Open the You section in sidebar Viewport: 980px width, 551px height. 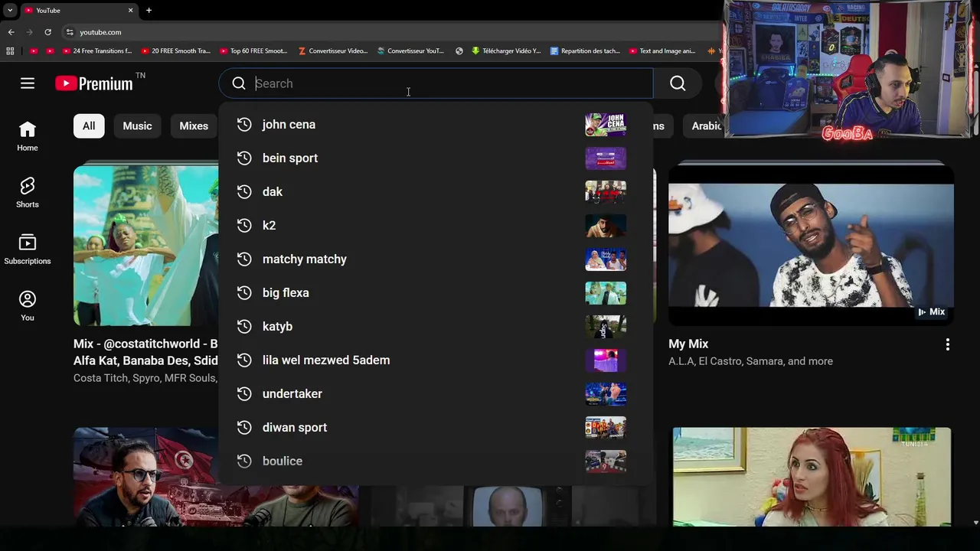[28, 306]
